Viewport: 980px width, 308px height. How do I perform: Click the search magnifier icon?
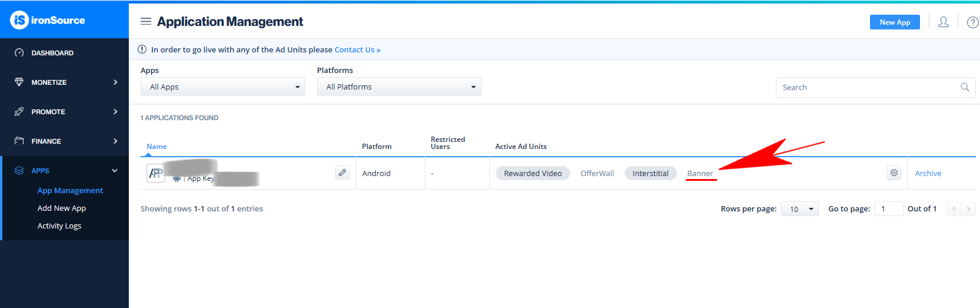(965, 87)
